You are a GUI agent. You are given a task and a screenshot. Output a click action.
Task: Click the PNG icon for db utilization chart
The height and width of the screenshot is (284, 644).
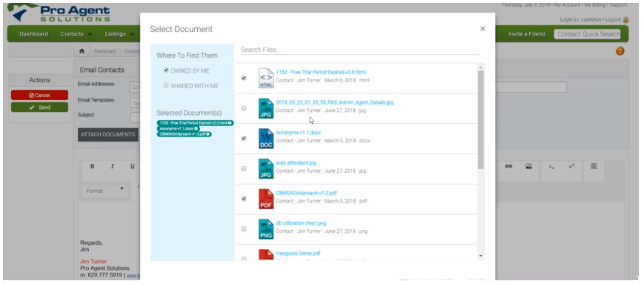click(266, 229)
